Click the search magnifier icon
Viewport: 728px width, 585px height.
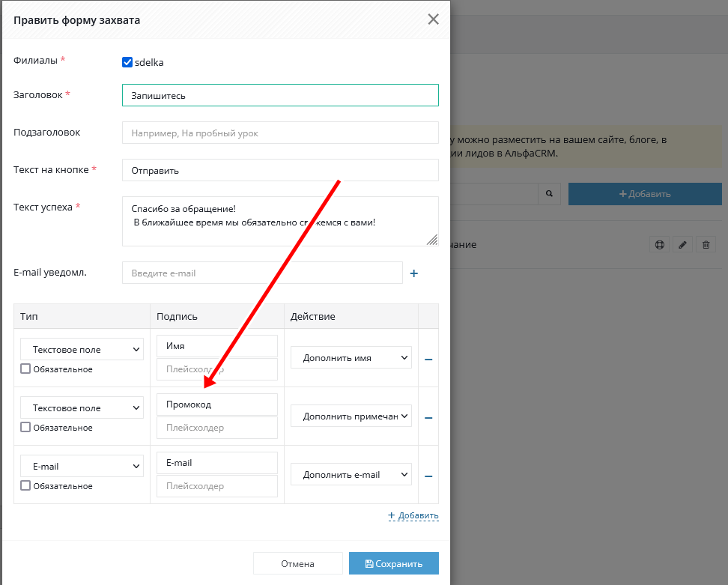point(549,194)
